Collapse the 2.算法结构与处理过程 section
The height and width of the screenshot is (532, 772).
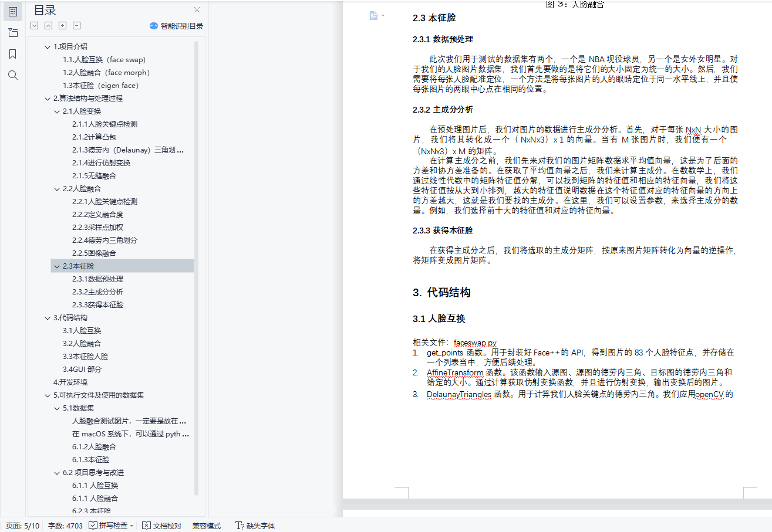(48, 99)
